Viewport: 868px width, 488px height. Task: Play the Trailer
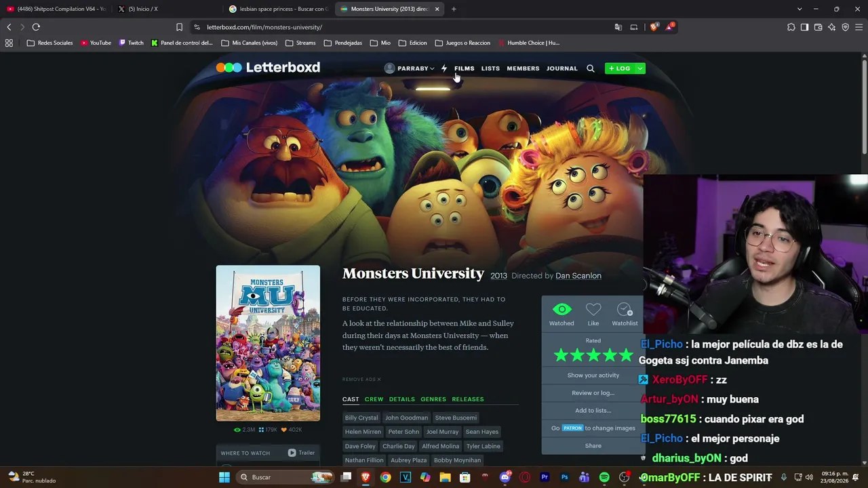(301, 453)
